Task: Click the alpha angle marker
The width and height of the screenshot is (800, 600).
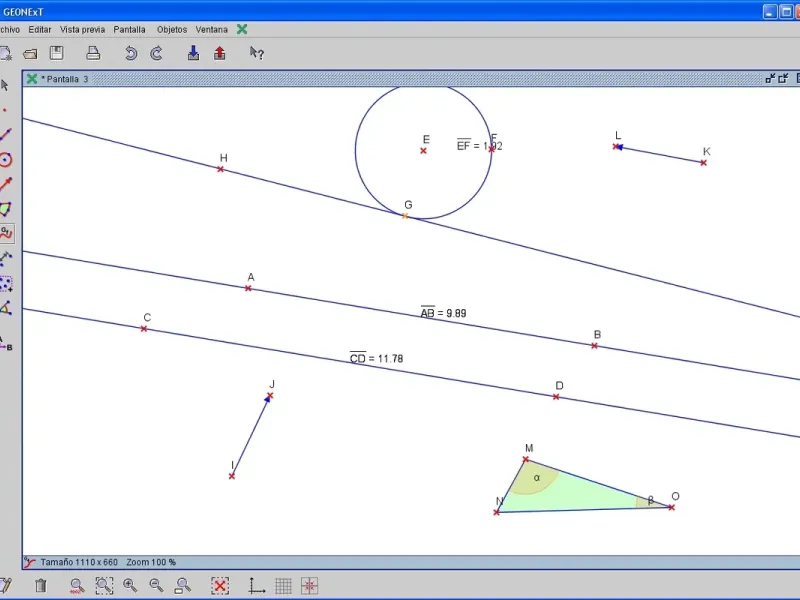Action: pyautogui.click(x=537, y=478)
